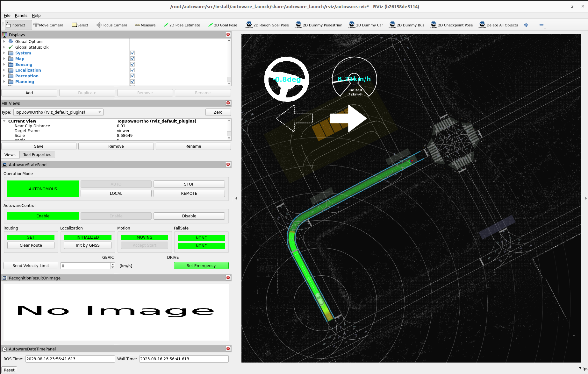Collapse the Current View tree item

coord(4,121)
